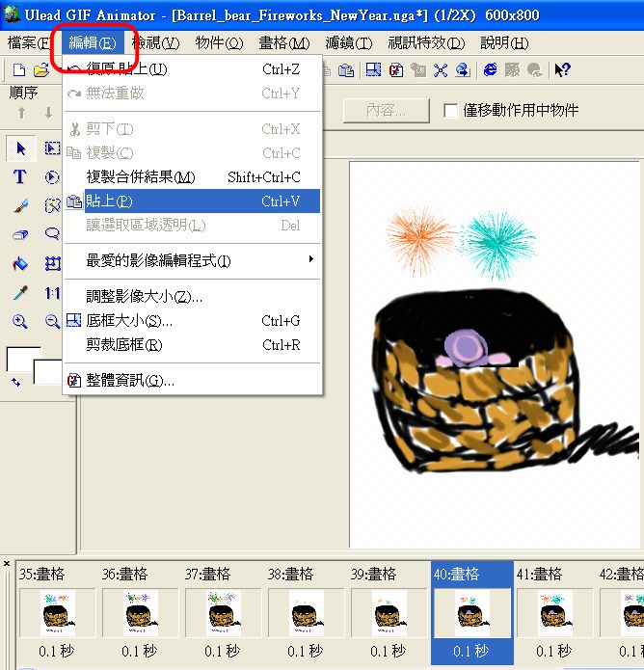644x670 pixels.
Task: Click the context help arrow icon
Action: pyautogui.click(x=562, y=69)
